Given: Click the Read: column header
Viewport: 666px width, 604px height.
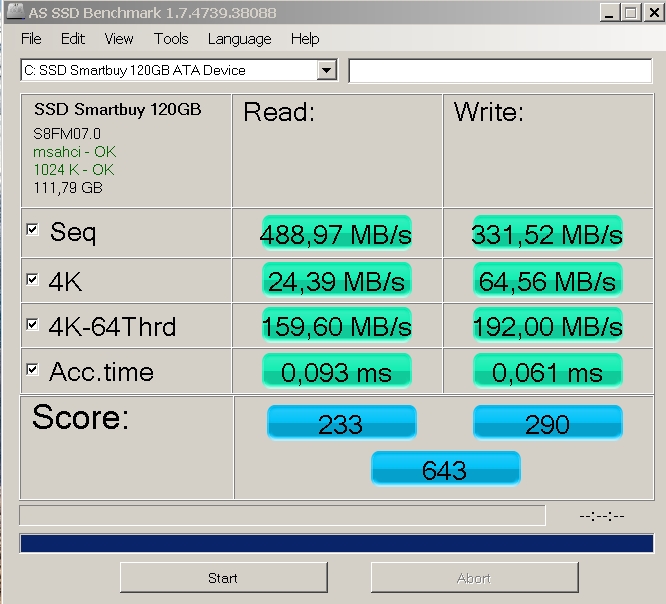Looking at the screenshot, I should 279,112.
